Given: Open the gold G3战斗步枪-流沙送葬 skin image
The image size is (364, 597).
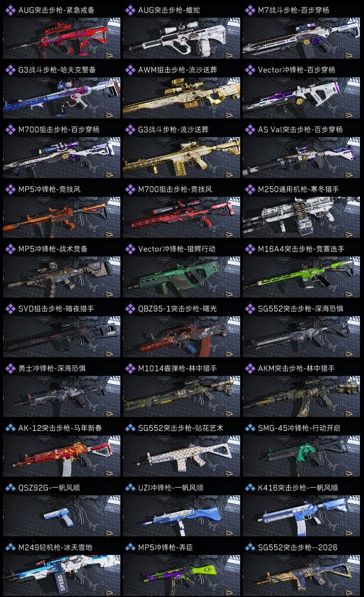Looking at the screenshot, I should click(x=181, y=158).
